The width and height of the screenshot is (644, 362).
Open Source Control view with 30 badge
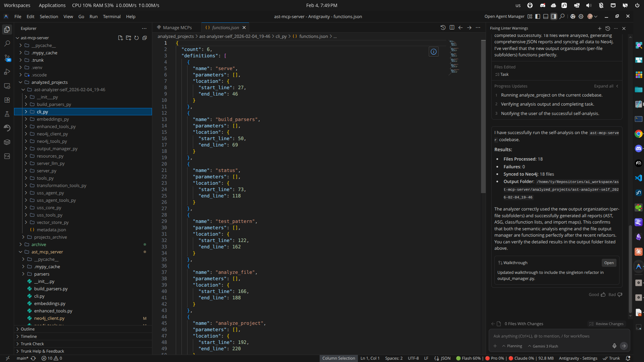(7, 58)
